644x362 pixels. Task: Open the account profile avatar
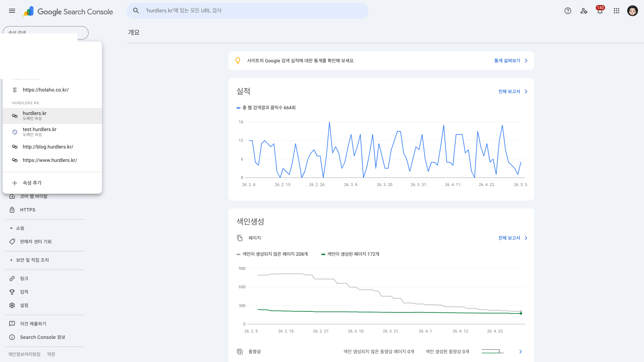(632, 11)
